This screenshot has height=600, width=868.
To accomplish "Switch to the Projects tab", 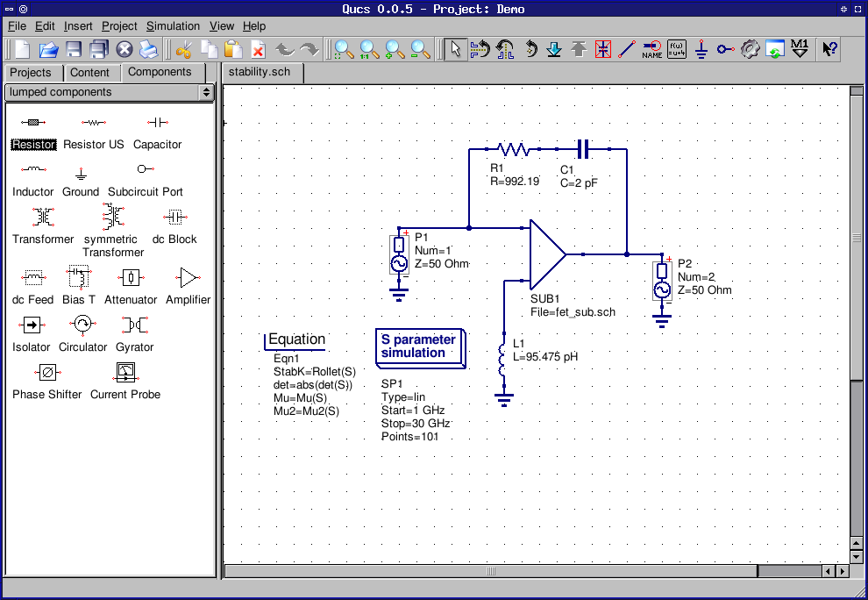I will coord(31,73).
